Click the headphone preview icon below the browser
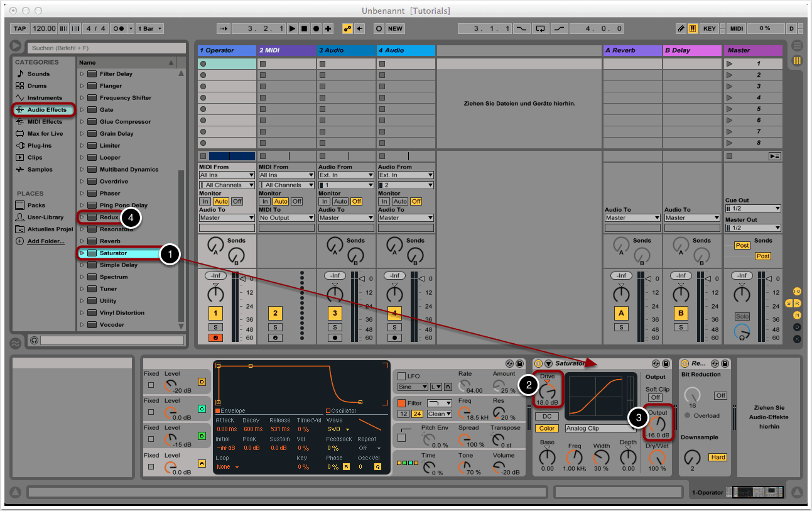812x511 pixels. tap(34, 340)
